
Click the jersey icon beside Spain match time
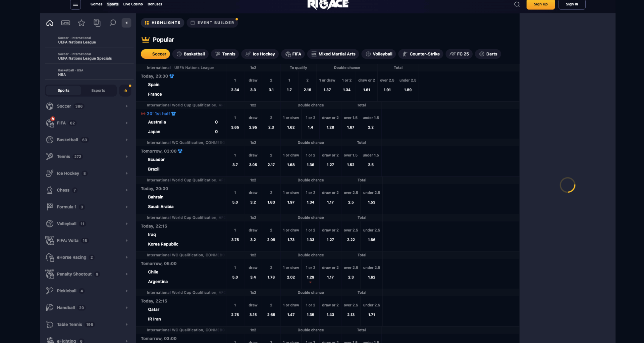click(x=172, y=76)
